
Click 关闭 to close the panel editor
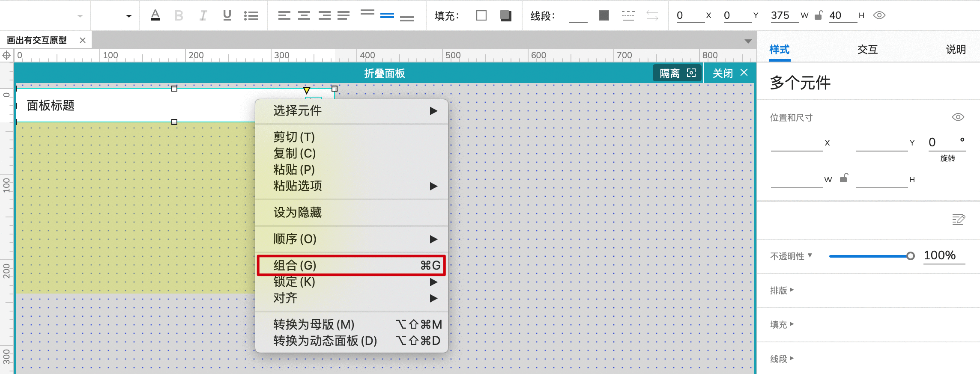[730, 73]
